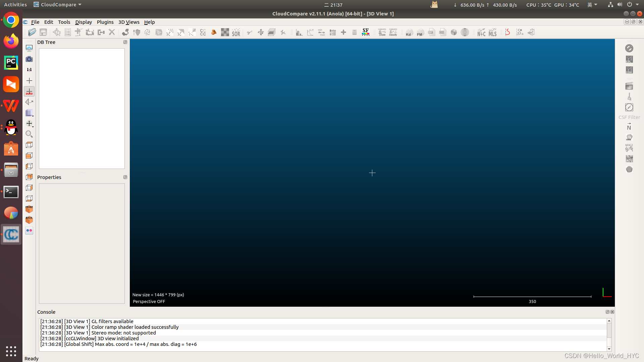This screenshot has width=644, height=362.
Task: Expand the pivot visibility dropdown arrow
Action: [33, 127]
